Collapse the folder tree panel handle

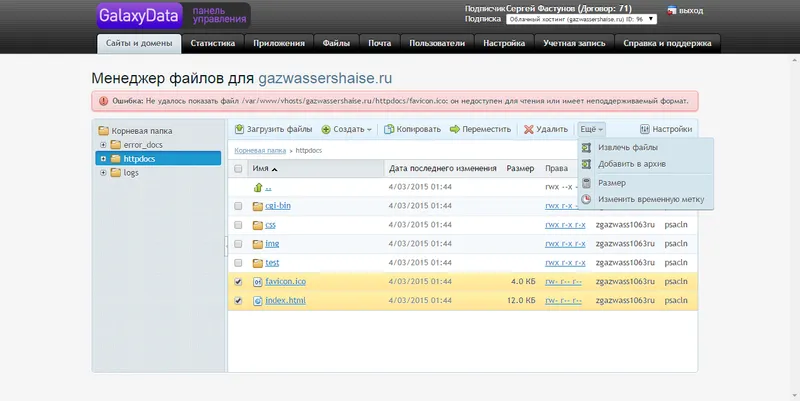pyautogui.click(x=226, y=247)
